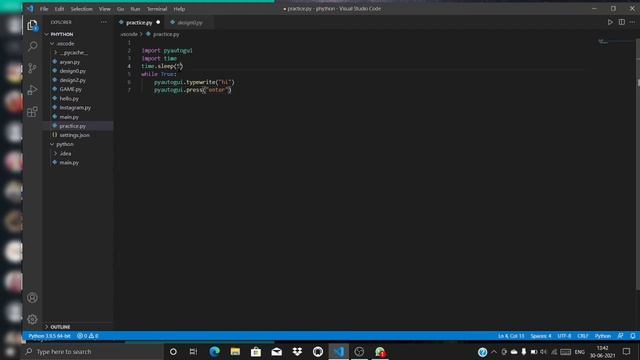Open aryan.py in the explorer
Viewport: 640px width, 360px height.
[69, 62]
